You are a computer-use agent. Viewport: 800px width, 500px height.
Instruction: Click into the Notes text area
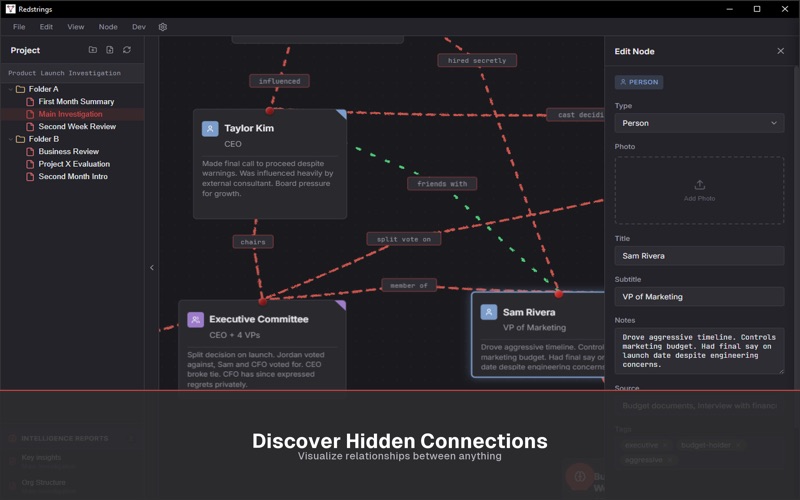pyautogui.click(x=699, y=351)
